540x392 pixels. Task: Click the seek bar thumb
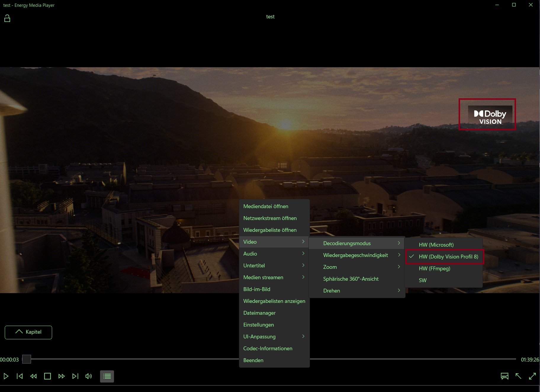27,359
